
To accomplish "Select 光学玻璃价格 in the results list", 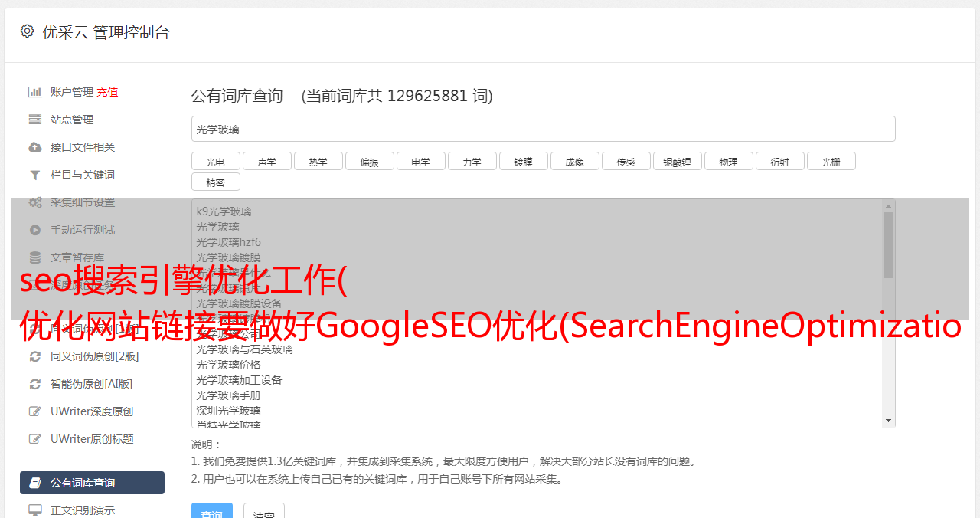I will coord(228,365).
